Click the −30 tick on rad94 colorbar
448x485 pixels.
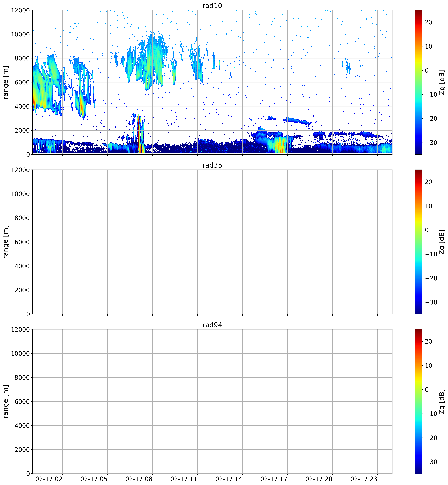pos(431,462)
